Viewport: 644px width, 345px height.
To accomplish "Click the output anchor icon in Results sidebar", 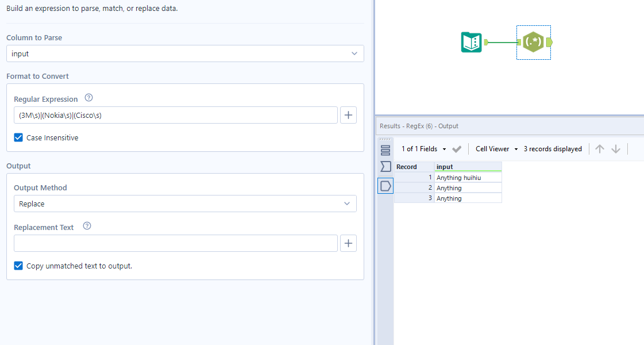I will coord(384,185).
